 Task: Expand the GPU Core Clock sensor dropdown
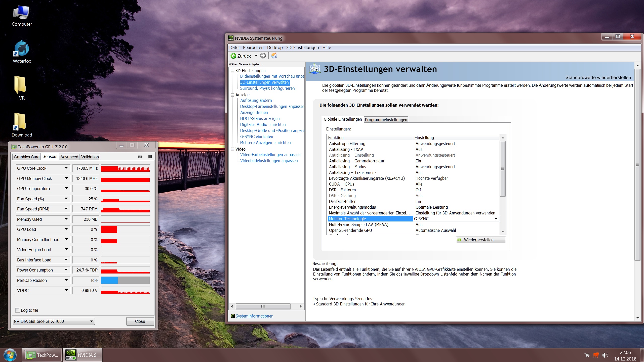tap(66, 168)
